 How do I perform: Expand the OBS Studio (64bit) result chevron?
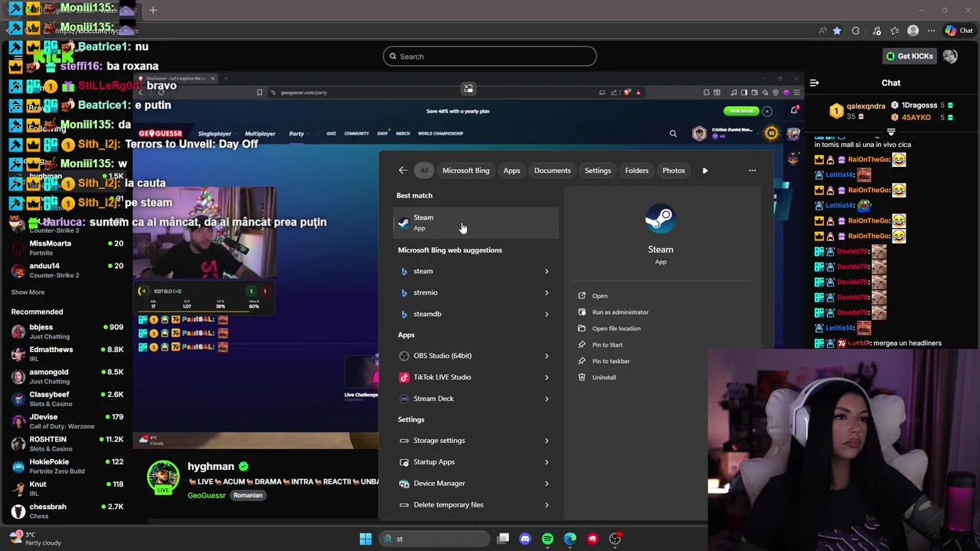pyautogui.click(x=547, y=356)
